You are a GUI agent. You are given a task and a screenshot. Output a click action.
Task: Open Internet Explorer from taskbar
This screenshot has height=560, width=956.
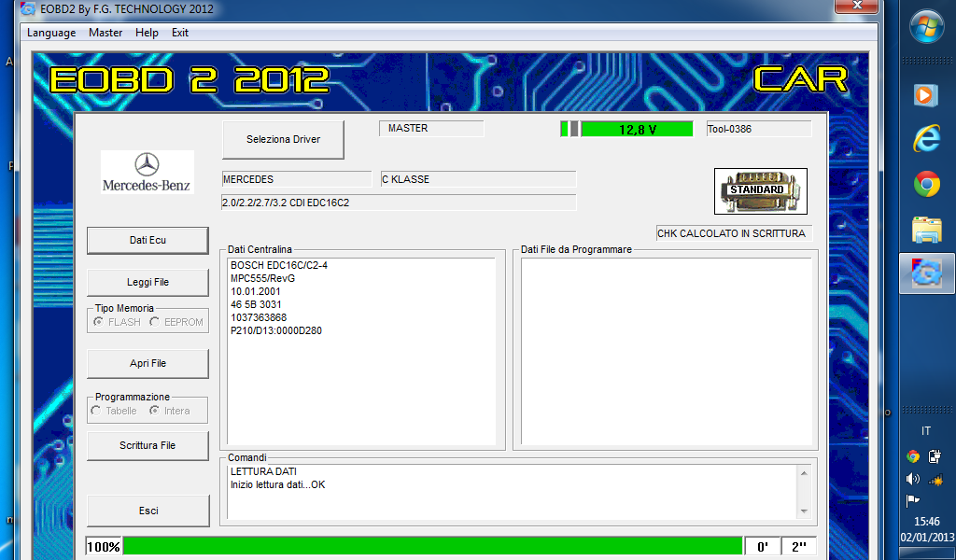pyautogui.click(x=926, y=140)
